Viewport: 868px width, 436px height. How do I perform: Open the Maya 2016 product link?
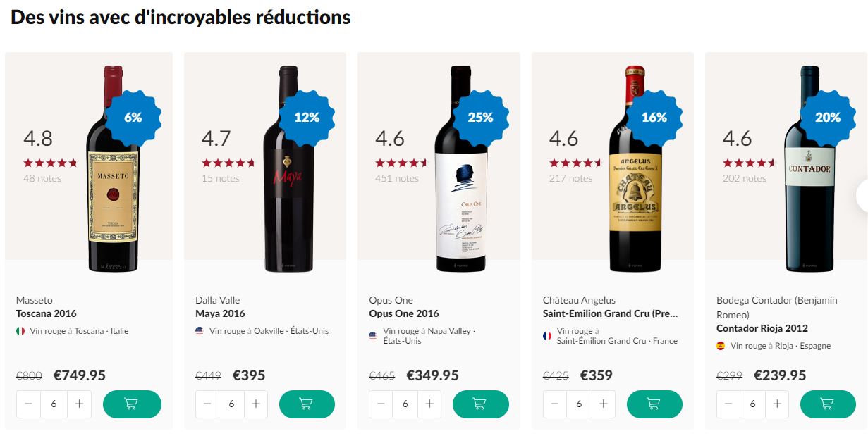click(x=220, y=313)
